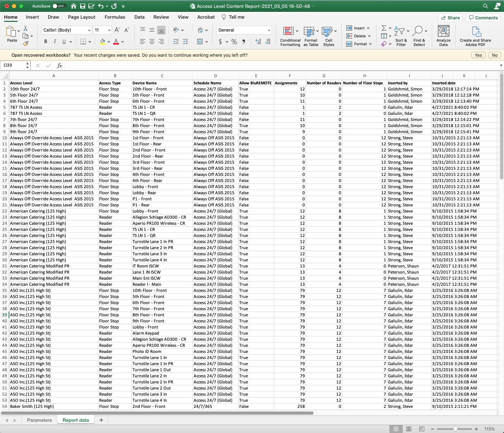Viewport: 504px width, 433px height.
Task: Switch to the Formulas ribbon tab
Action: [115, 17]
